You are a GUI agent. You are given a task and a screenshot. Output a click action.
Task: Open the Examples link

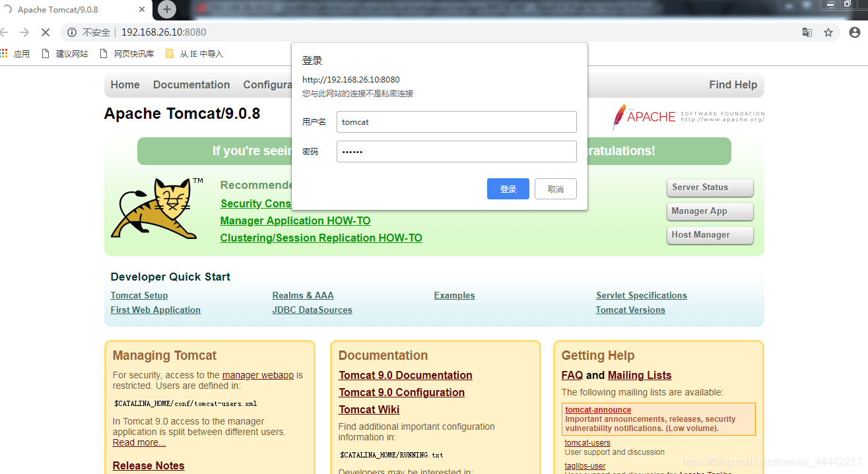455,295
